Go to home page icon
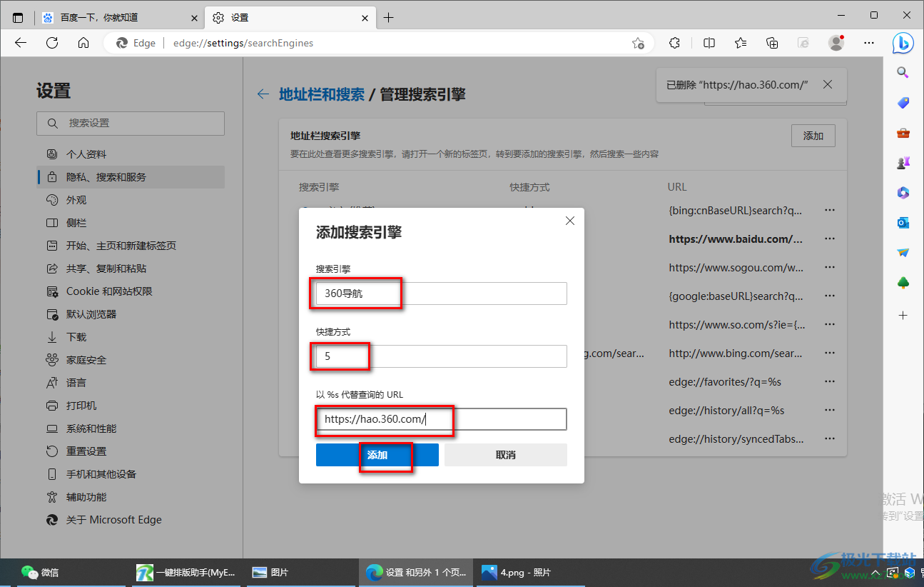This screenshot has width=924, height=587. [83, 43]
